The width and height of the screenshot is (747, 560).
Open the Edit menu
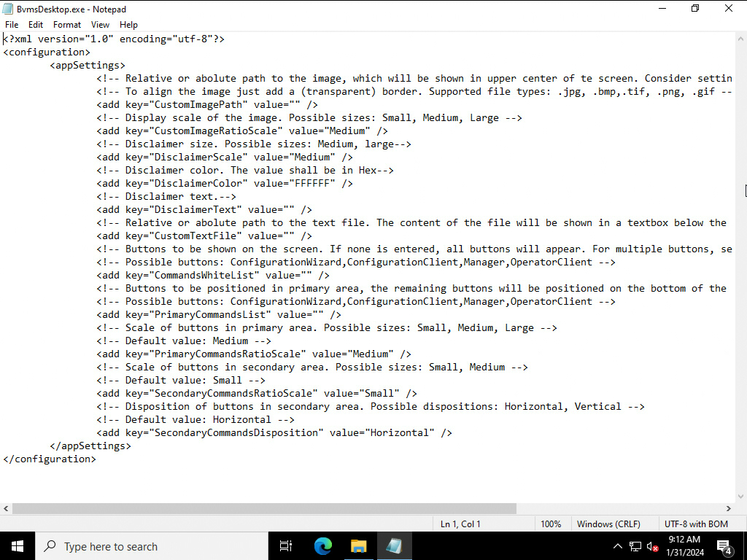(x=36, y=25)
